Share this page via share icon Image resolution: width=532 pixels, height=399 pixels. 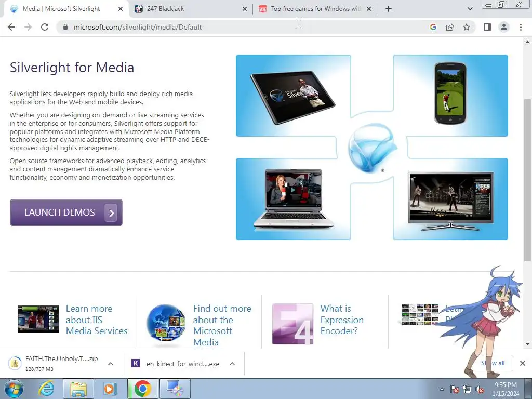point(450,27)
